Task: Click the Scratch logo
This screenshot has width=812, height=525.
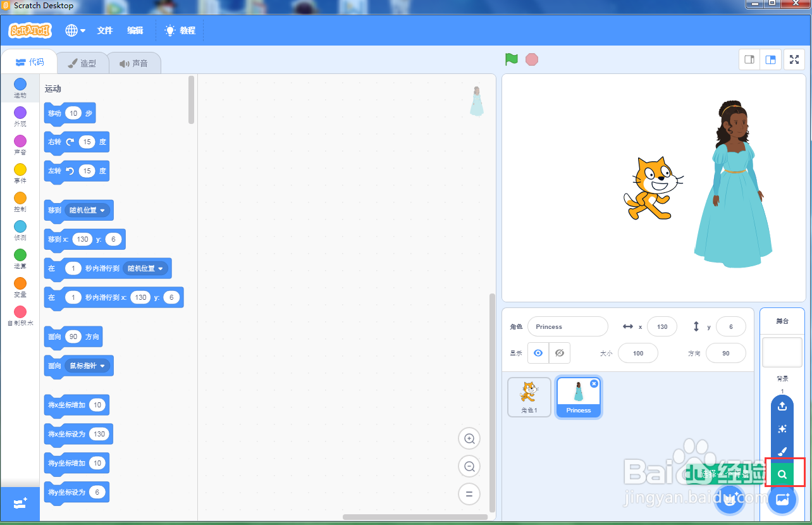Action: 30,30
